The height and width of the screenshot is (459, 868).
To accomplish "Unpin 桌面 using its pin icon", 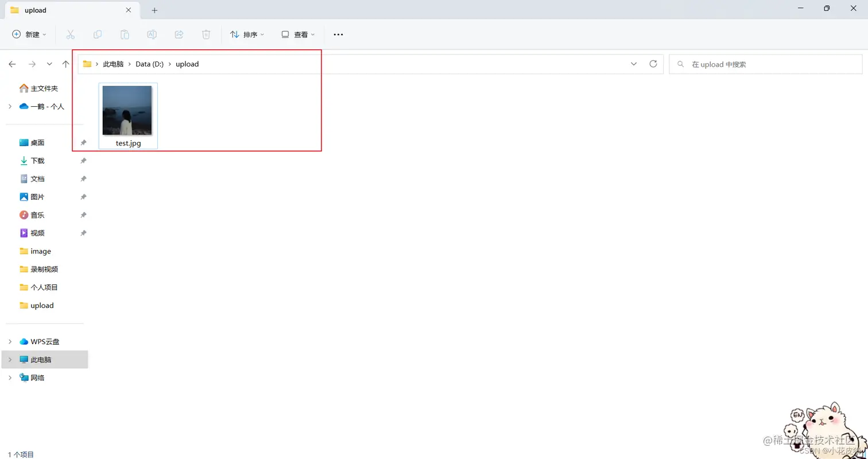I will pyautogui.click(x=83, y=142).
